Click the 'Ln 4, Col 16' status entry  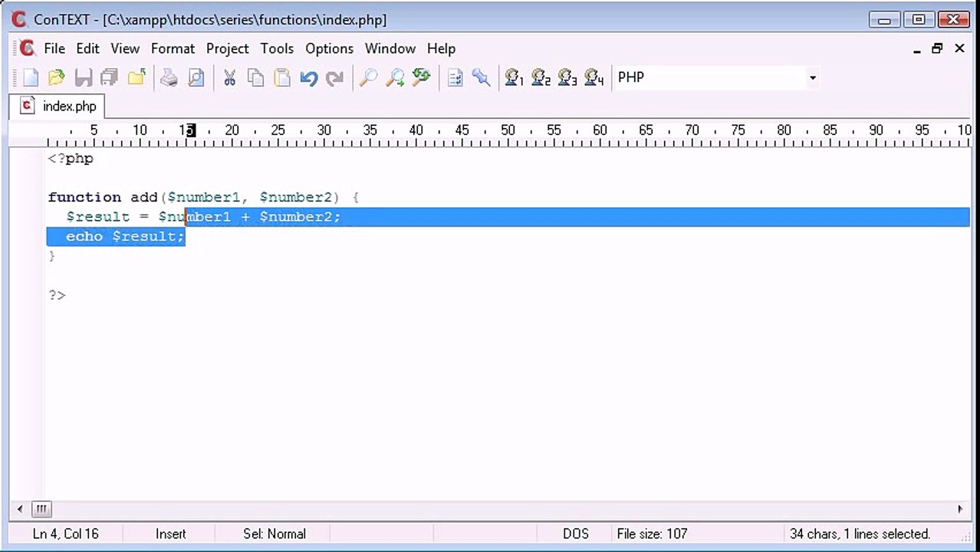click(x=65, y=534)
